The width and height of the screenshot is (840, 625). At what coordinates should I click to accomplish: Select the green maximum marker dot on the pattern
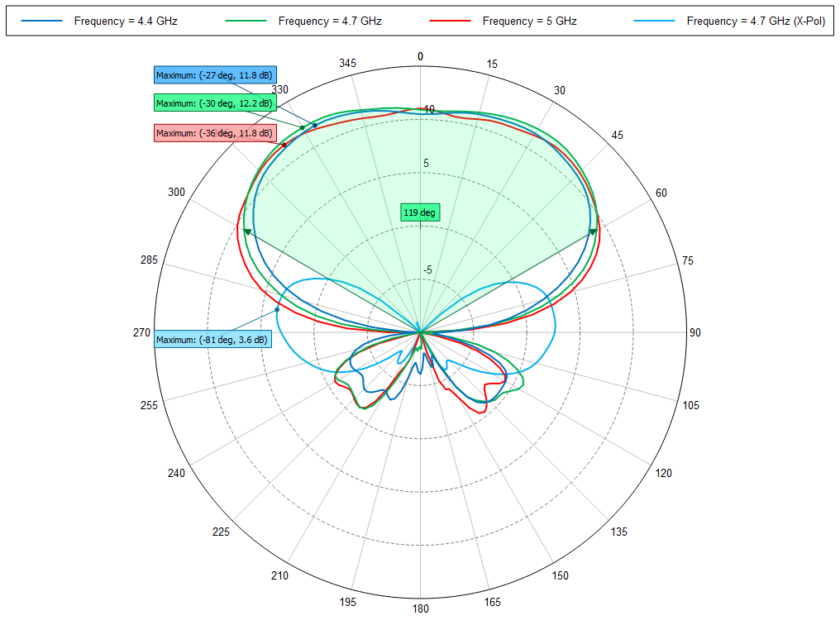coord(302,127)
